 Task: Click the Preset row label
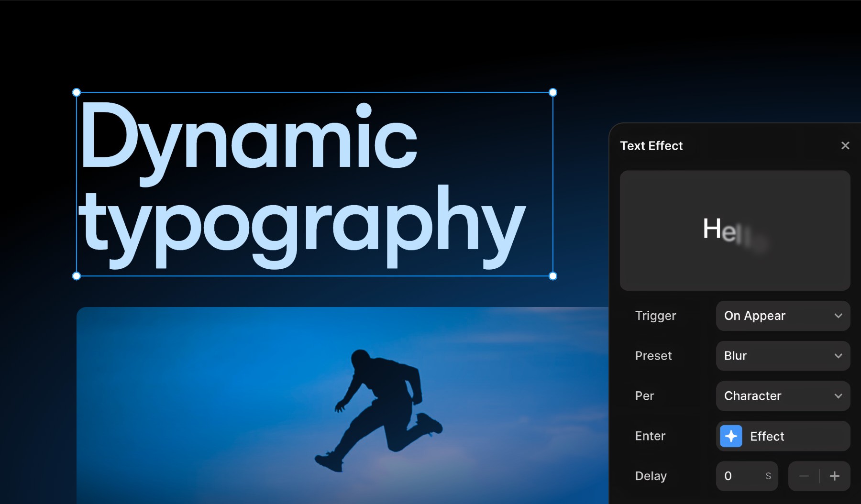[653, 356]
